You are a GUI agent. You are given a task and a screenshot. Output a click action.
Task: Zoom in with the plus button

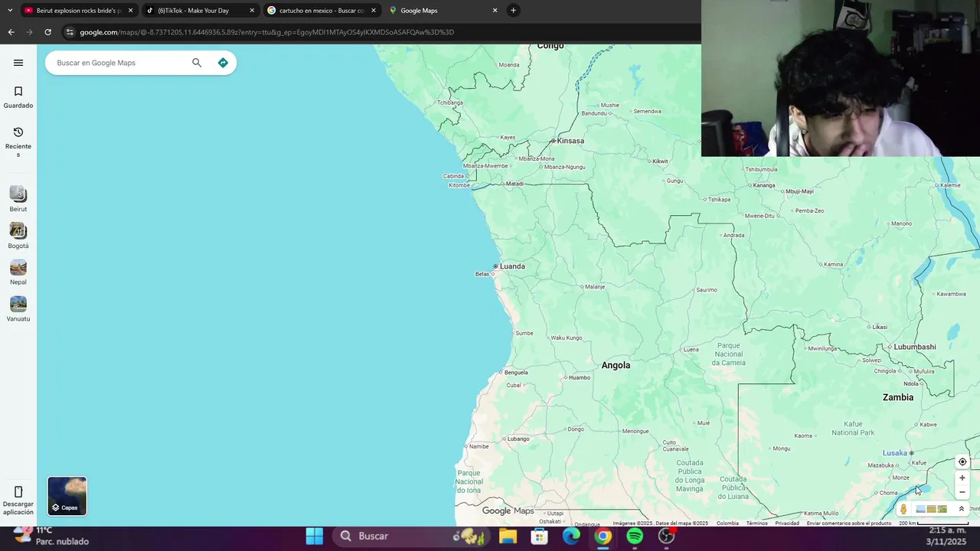pos(962,478)
